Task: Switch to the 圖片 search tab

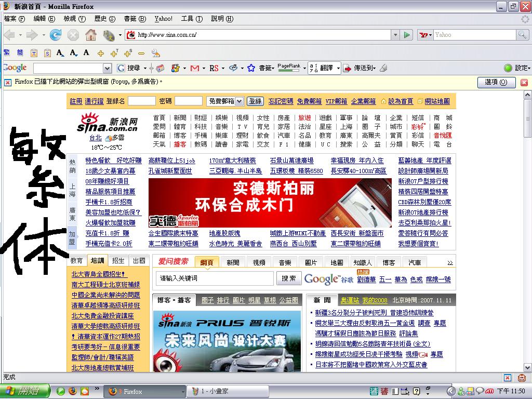Action: tap(311, 262)
